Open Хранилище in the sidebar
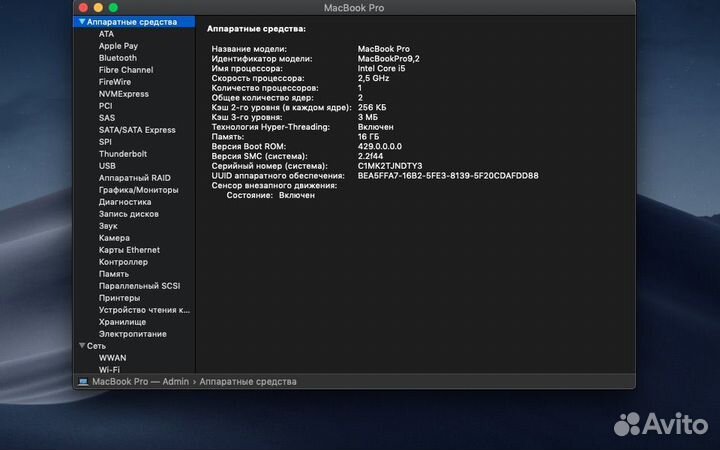This screenshot has height=450, width=720. pos(122,321)
